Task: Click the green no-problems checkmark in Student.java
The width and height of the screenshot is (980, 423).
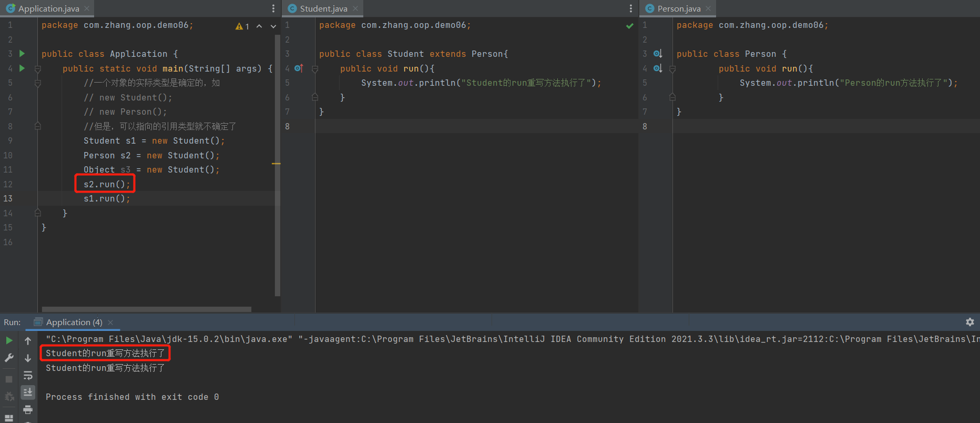Action: (630, 26)
